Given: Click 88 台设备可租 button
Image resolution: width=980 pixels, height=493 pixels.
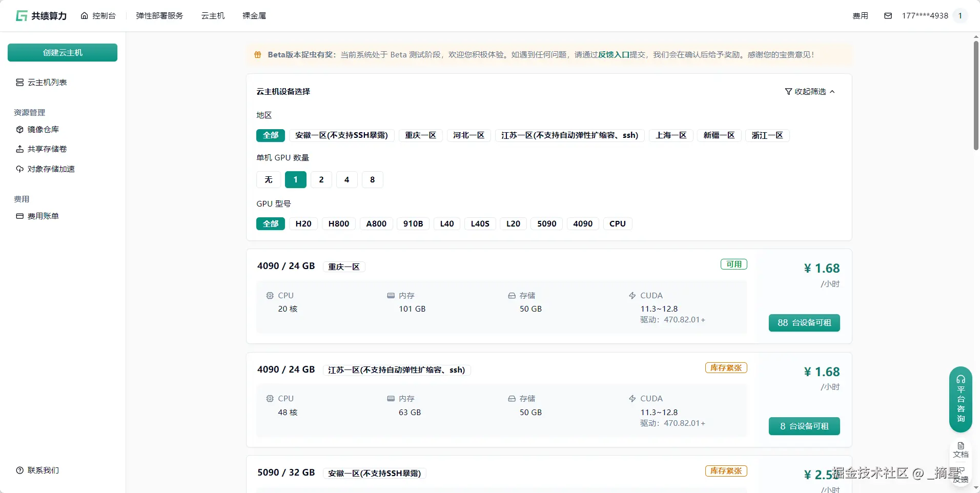Looking at the screenshot, I should click(804, 323).
